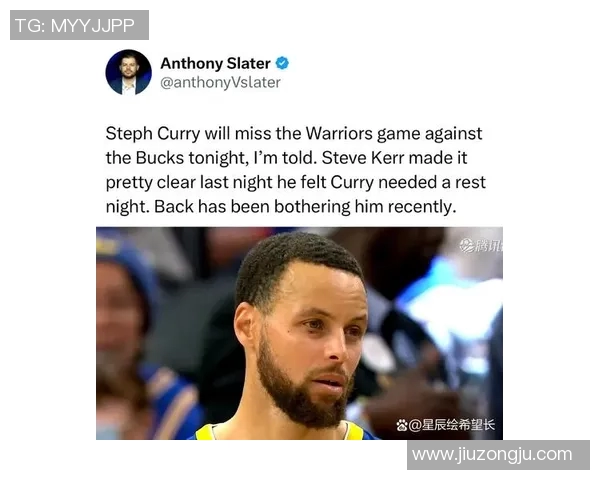This screenshot has width=600, height=480.
Task: Click the blue verified checkmark badge
Action: click(282, 63)
